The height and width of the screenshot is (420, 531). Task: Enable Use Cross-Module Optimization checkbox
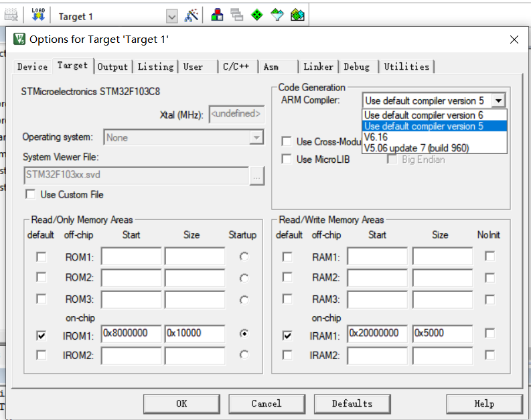[287, 141]
